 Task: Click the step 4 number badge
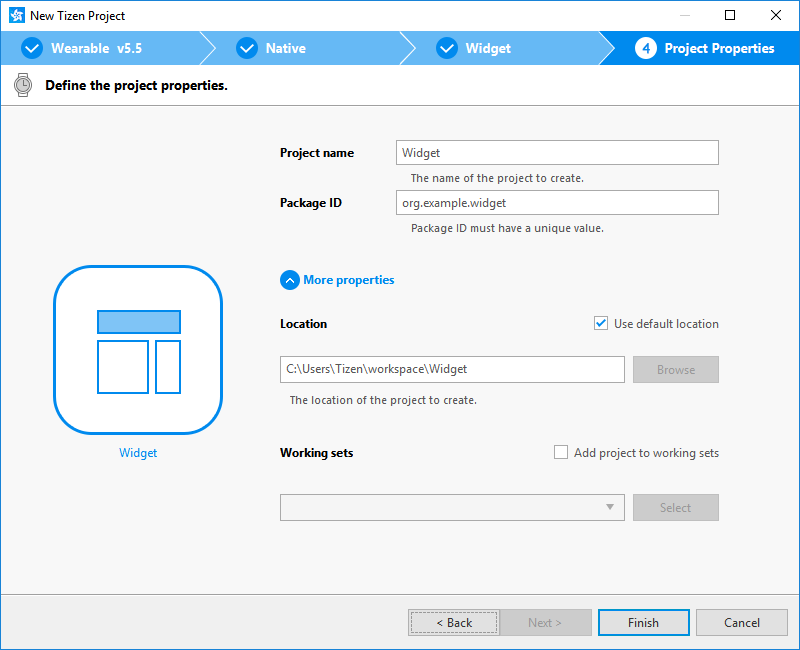click(646, 48)
